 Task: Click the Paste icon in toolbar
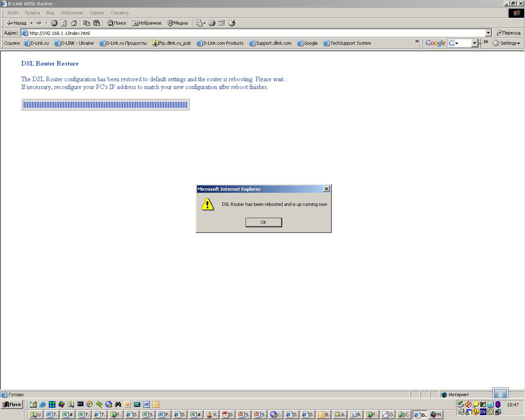[97, 23]
